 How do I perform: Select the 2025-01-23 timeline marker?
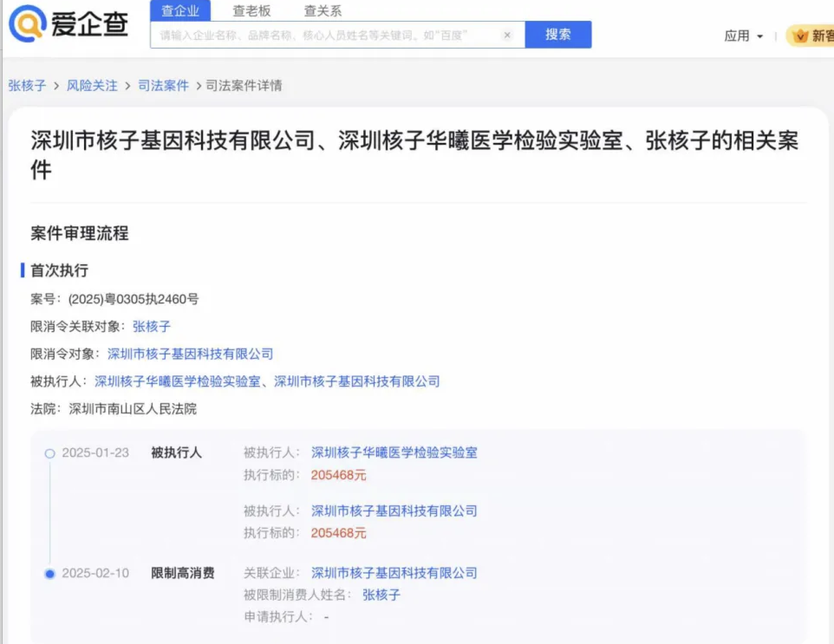[50, 454]
